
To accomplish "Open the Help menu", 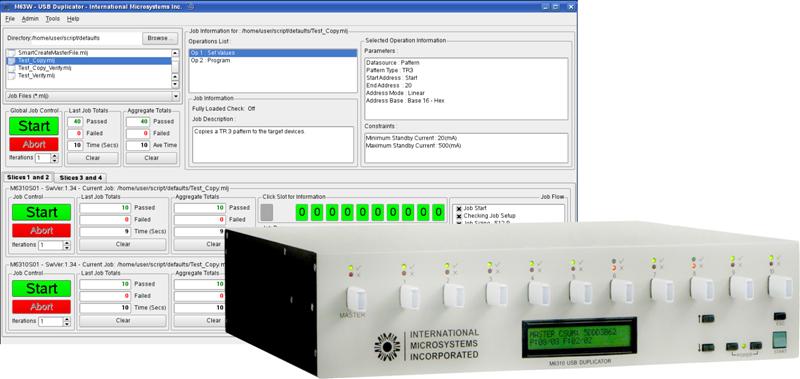I will coord(73,18).
